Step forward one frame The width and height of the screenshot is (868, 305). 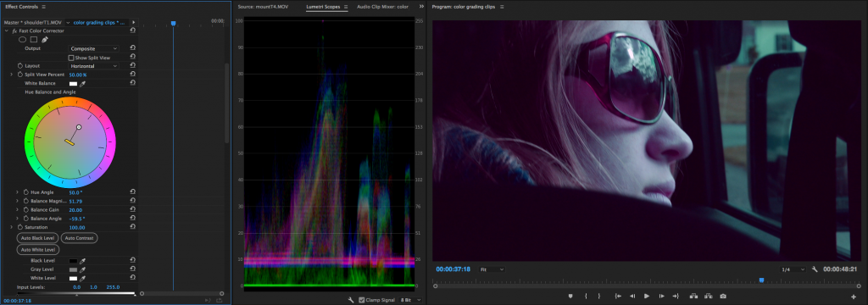(661, 297)
